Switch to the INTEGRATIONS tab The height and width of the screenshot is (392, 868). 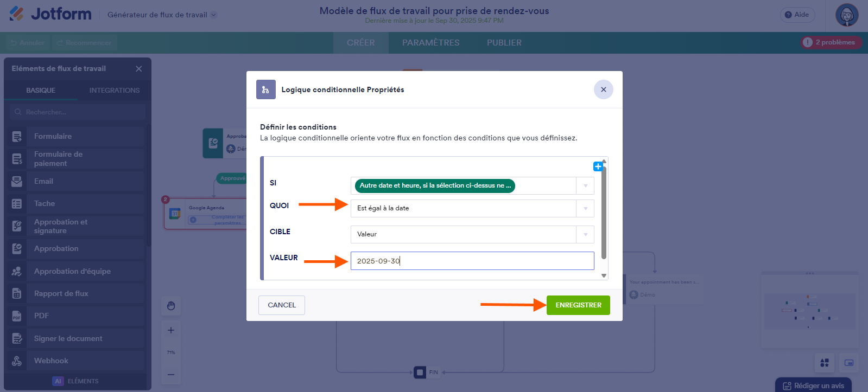(x=115, y=91)
